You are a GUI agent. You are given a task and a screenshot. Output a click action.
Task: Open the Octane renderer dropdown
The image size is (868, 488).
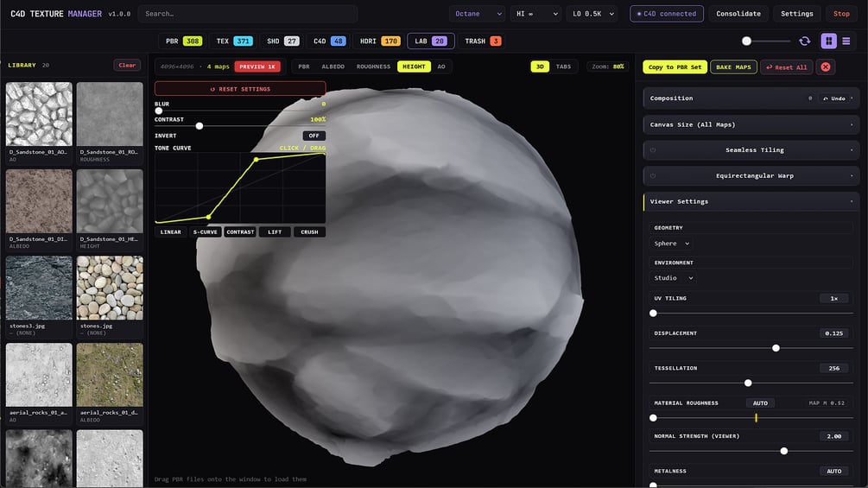[477, 14]
